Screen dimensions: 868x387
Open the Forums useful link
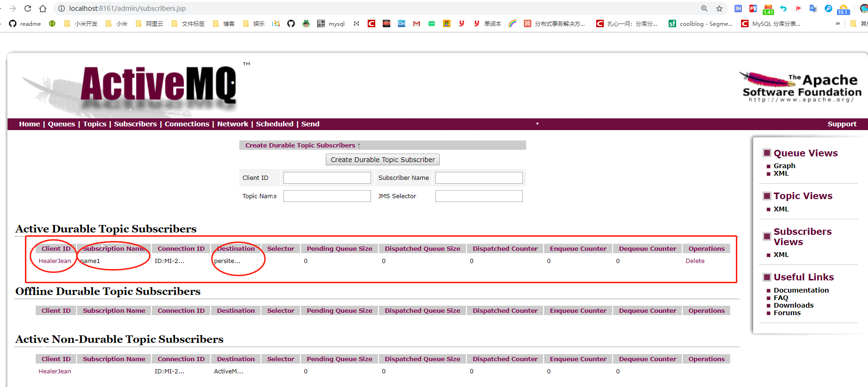pyautogui.click(x=787, y=313)
